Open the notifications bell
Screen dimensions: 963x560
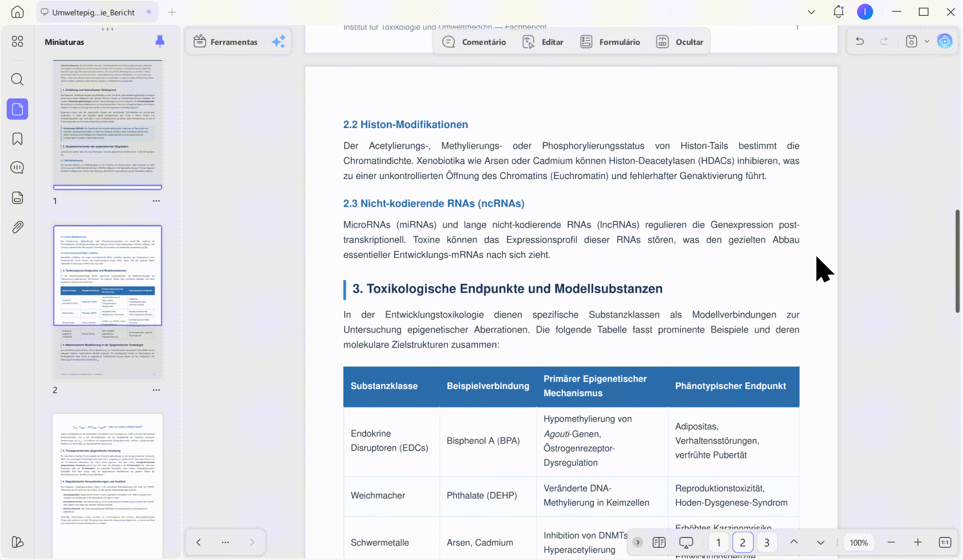coord(839,12)
